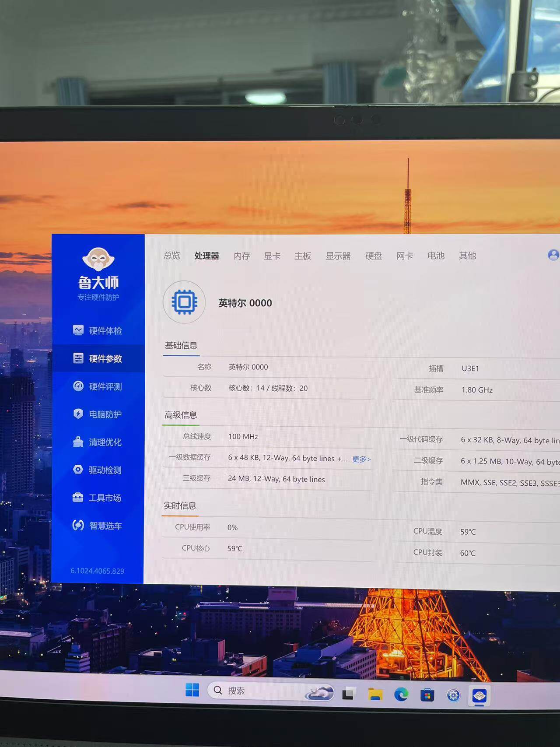560x747 pixels.
Task: Go to 电脑防护 protection section
Action: pos(98,414)
